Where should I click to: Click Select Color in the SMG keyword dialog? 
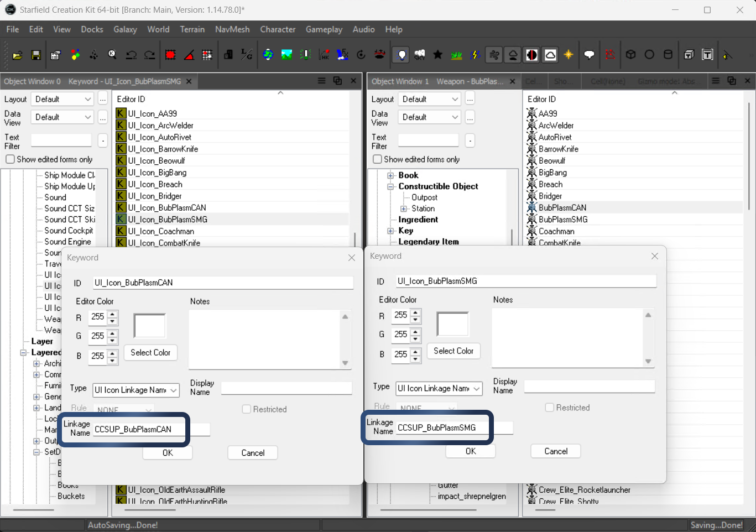click(453, 351)
